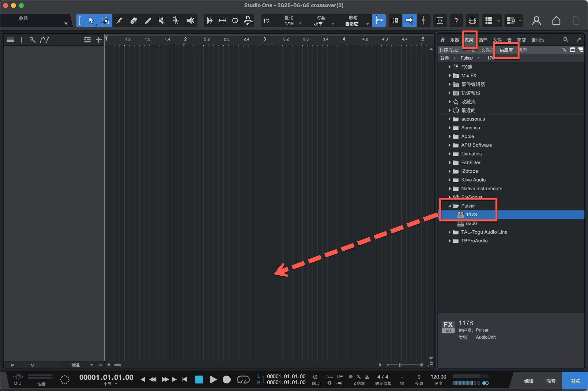The image size is (588, 391).
Task: Open browser search magnifier
Action: click(x=566, y=40)
